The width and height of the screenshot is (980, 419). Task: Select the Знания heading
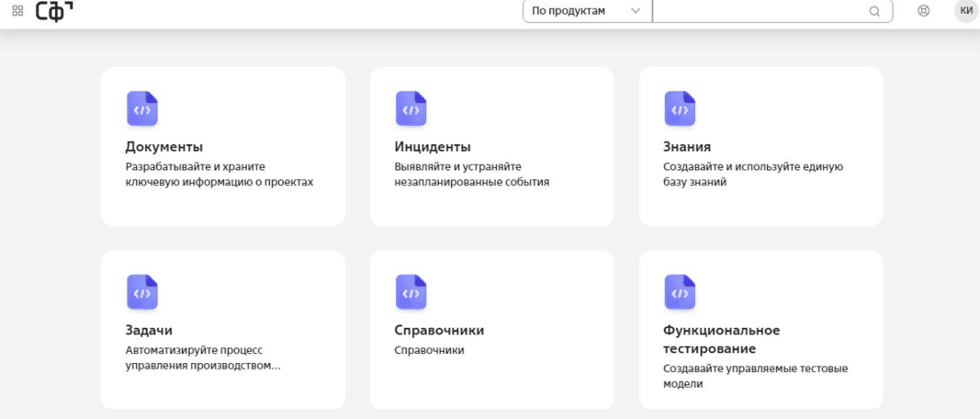point(687,147)
